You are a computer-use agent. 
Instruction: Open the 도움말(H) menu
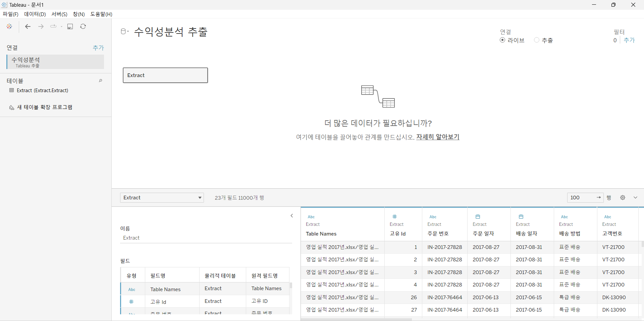click(x=101, y=14)
